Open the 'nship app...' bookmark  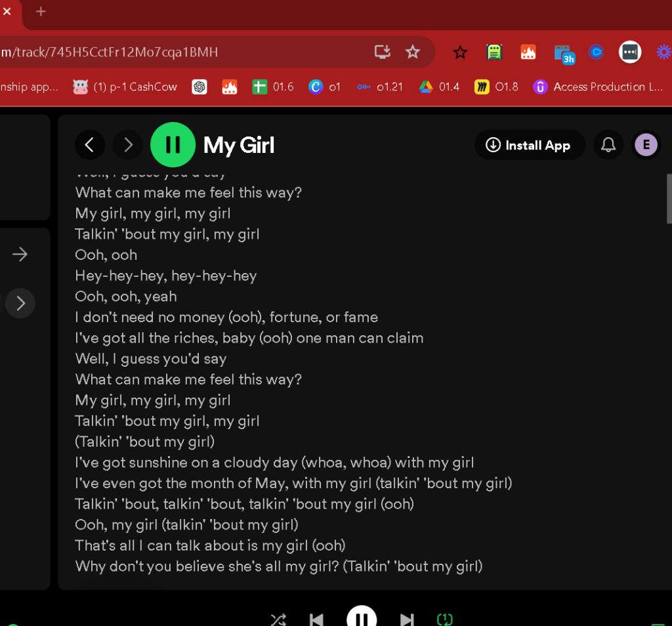(x=29, y=87)
